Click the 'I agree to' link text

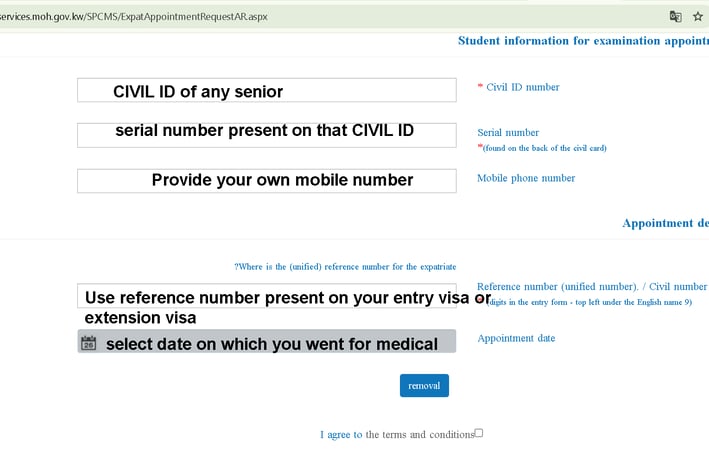coord(341,435)
